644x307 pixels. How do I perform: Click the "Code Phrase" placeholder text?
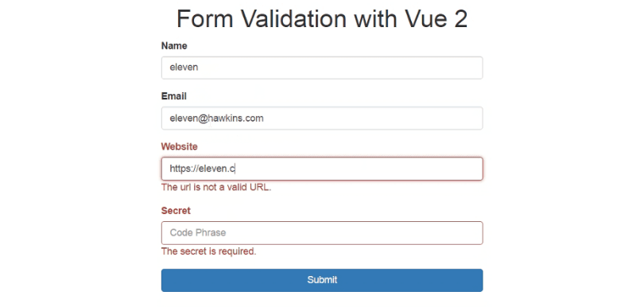click(x=197, y=232)
